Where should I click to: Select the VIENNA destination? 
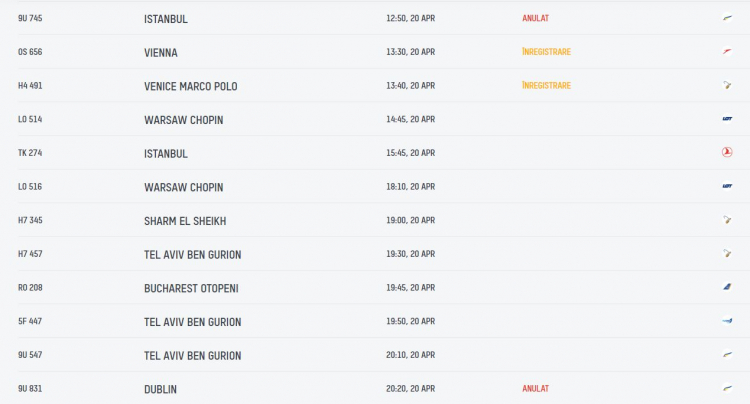click(161, 53)
